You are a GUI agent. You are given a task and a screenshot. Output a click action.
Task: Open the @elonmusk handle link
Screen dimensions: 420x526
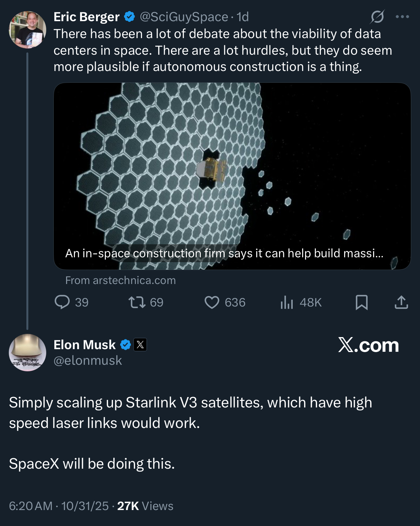pyautogui.click(x=88, y=361)
